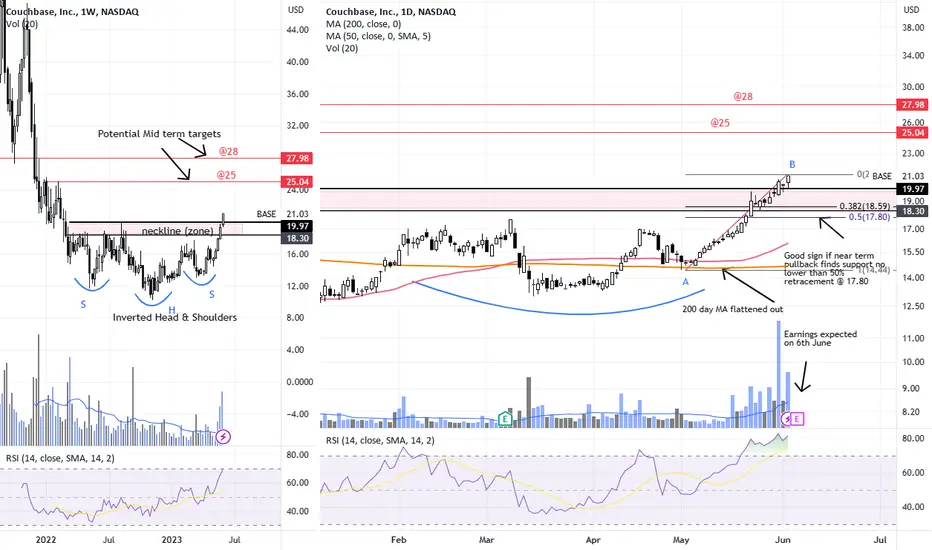Image resolution: width=932 pixels, height=550 pixels.
Task: Click the 'Potential Mid term targets' annotation
Action: coord(159,134)
